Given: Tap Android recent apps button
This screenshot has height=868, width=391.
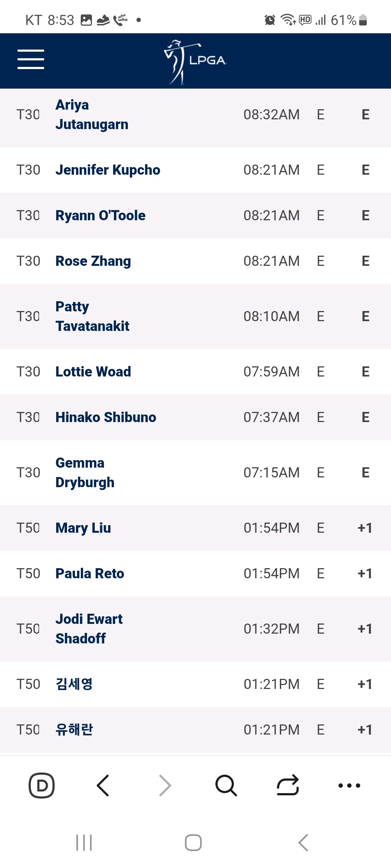Looking at the screenshot, I should coord(84,843).
